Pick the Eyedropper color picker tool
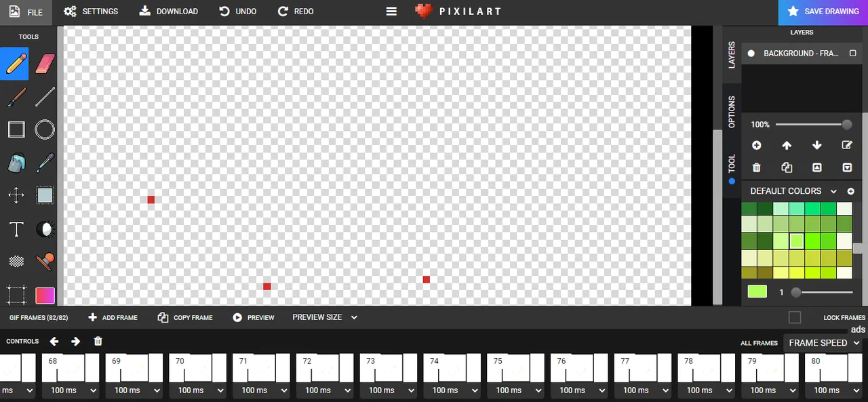This screenshot has height=402, width=868. point(45,163)
